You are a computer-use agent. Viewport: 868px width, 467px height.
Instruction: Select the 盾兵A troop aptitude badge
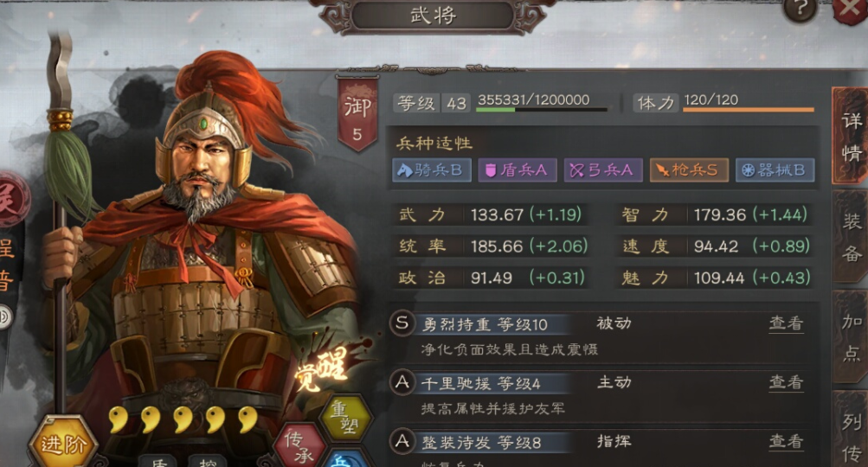coord(518,170)
